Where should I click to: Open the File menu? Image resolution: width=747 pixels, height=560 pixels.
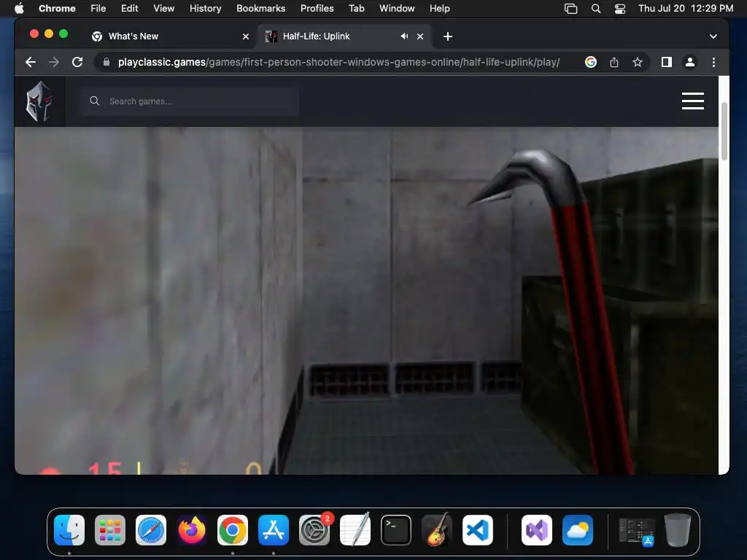(x=98, y=8)
